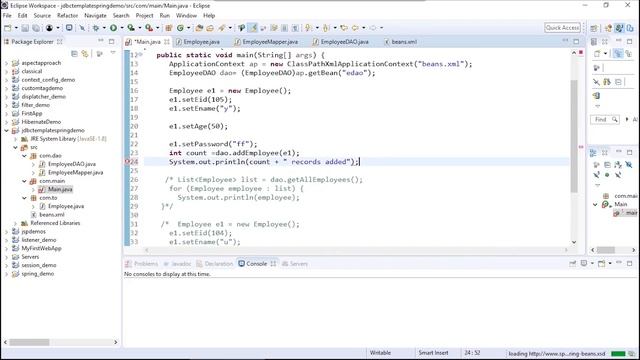Viewport: 640px width, 360px height.
Task: Click the External Tools run icon
Action: tap(149, 28)
